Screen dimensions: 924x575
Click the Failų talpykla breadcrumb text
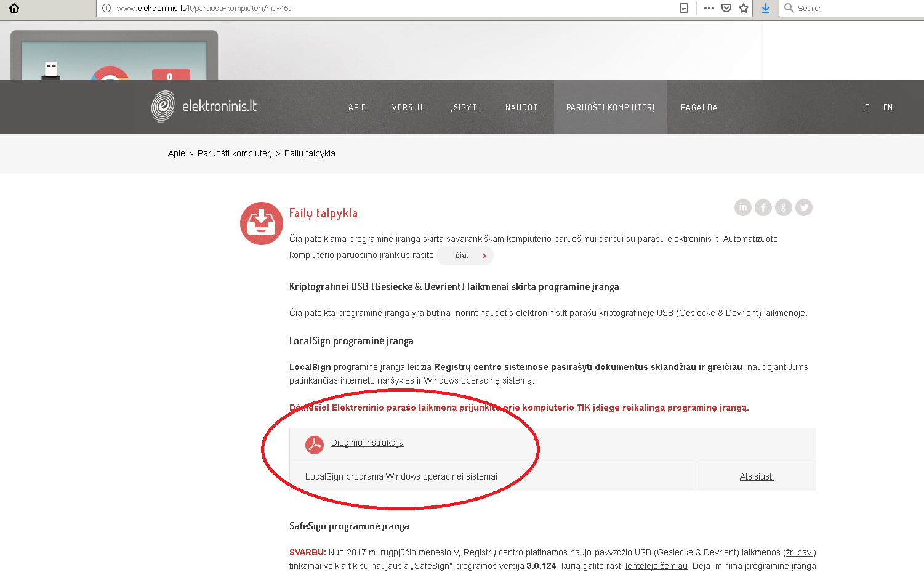tap(310, 153)
